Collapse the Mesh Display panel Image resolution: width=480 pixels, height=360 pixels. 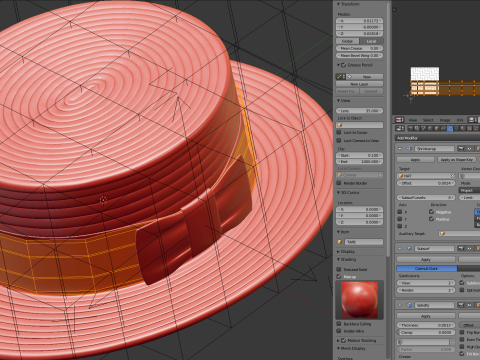point(339,348)
